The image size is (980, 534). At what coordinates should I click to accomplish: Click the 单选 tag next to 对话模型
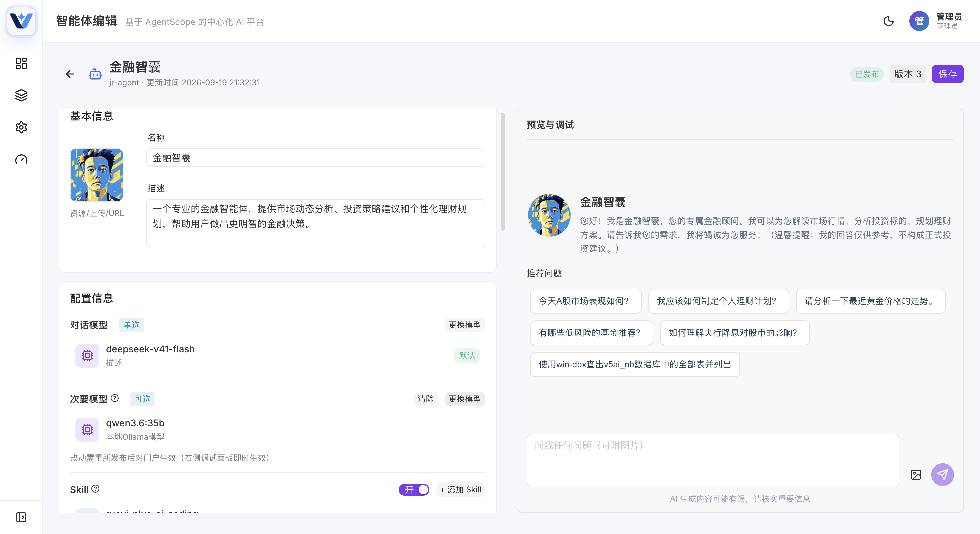pyautogui.click(x=131, y=325)
